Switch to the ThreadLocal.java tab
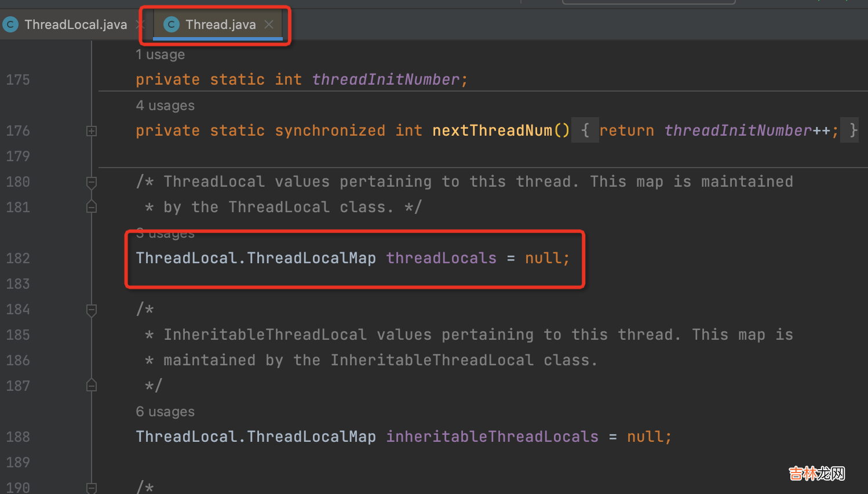 tap(75, 24)
